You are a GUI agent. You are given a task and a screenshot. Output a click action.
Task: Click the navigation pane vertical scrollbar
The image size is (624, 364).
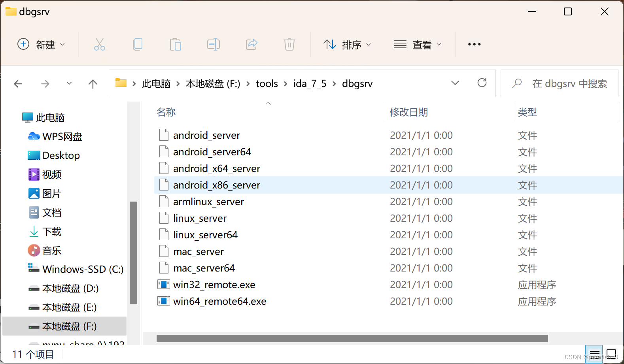pos(133,253)
